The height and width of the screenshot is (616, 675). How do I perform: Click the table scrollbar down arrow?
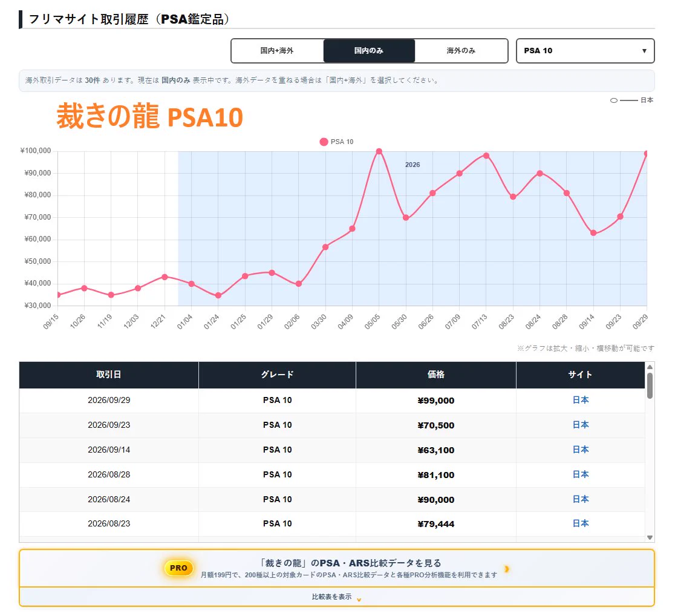click(650, 537)
